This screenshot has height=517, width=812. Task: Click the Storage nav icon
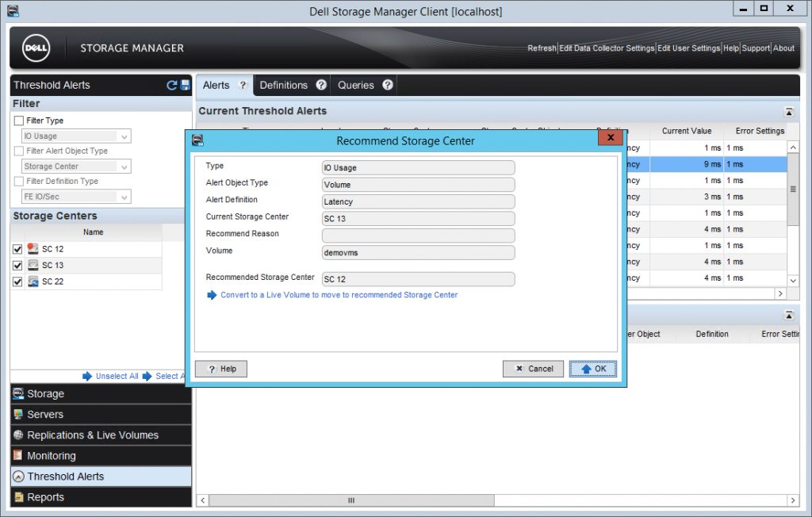18,394
